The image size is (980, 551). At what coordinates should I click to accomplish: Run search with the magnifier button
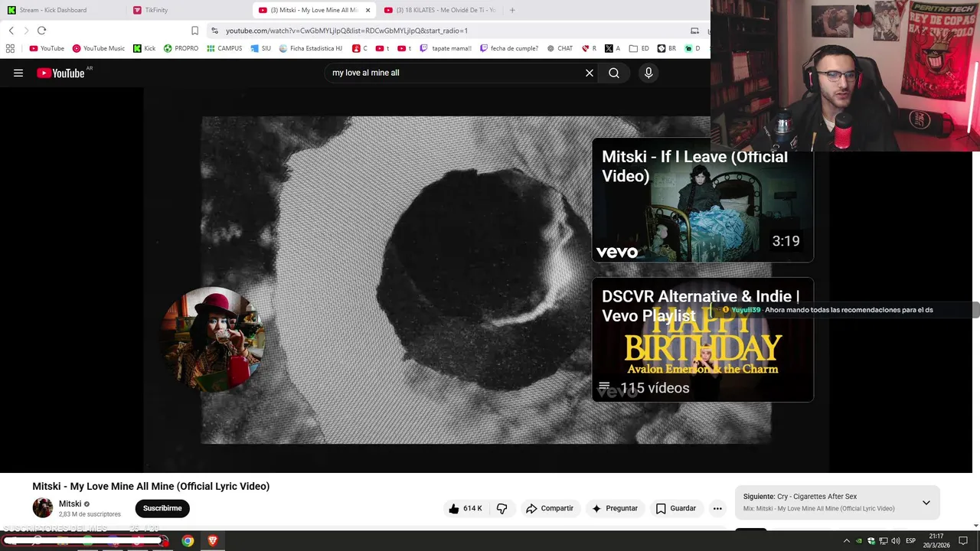tap(614, 73)
